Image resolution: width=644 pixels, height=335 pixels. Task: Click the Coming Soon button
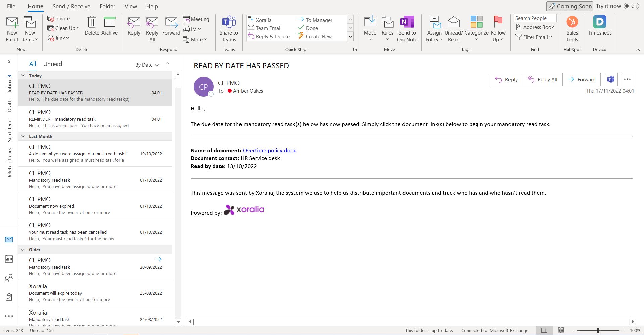[570, 6]
